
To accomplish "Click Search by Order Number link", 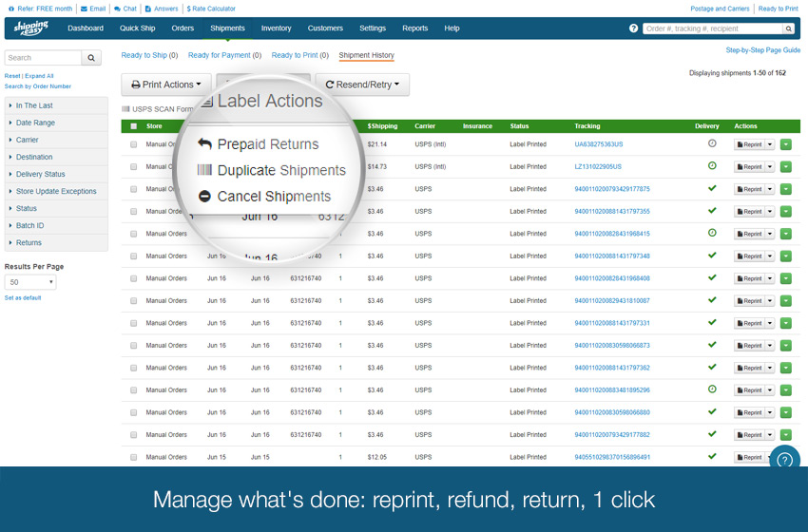I will click(38, 86).
